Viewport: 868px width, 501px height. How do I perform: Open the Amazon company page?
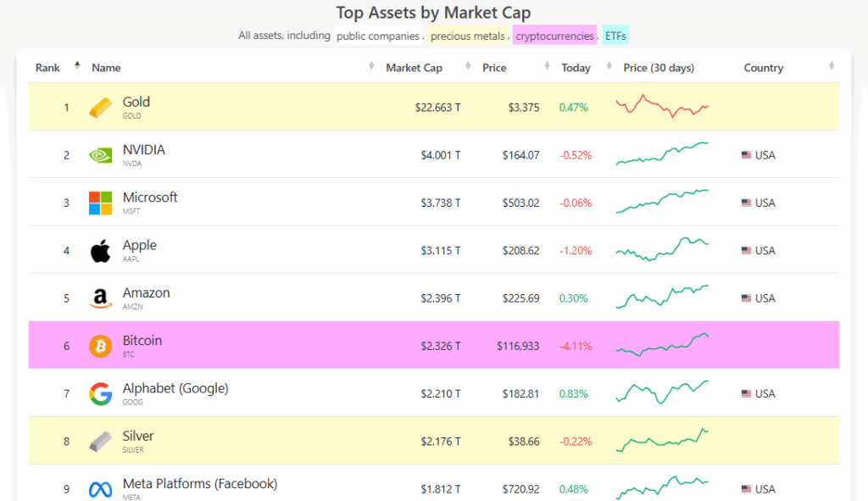(x=146, y=292)
